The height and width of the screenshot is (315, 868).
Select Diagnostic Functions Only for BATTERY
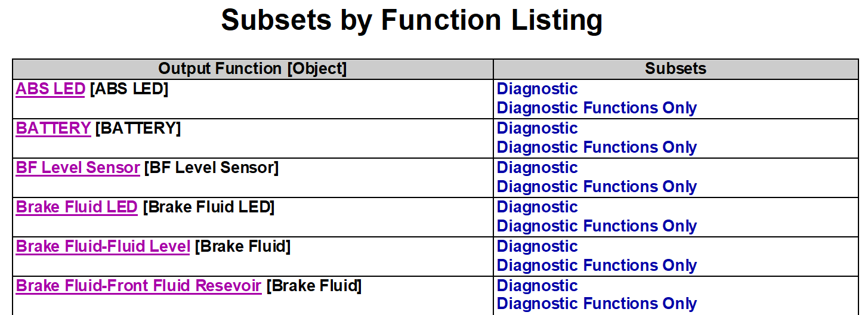(597, 147)
